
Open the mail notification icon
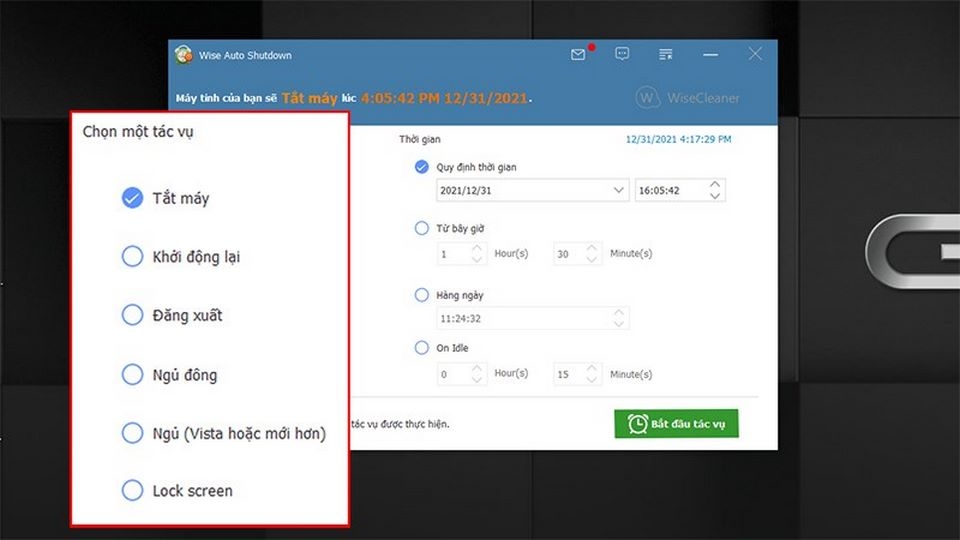pos(578,55)
